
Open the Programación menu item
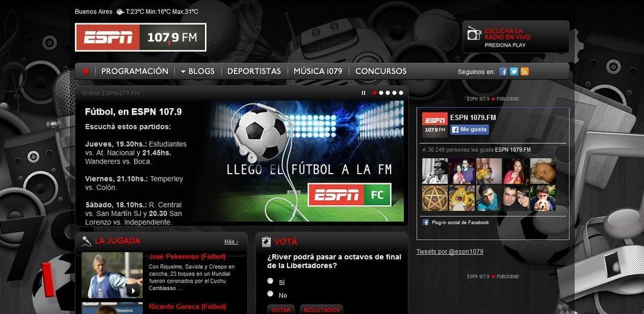[x=135, y=71]
